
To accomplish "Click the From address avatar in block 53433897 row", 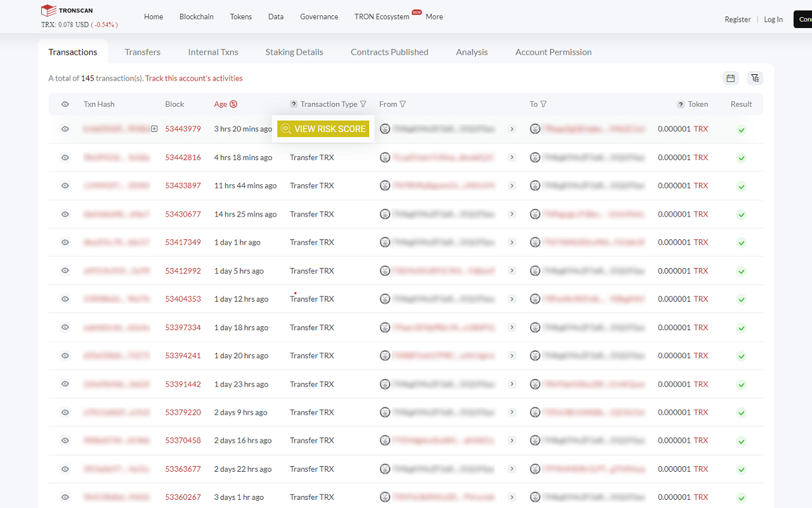I will point(385,185).
